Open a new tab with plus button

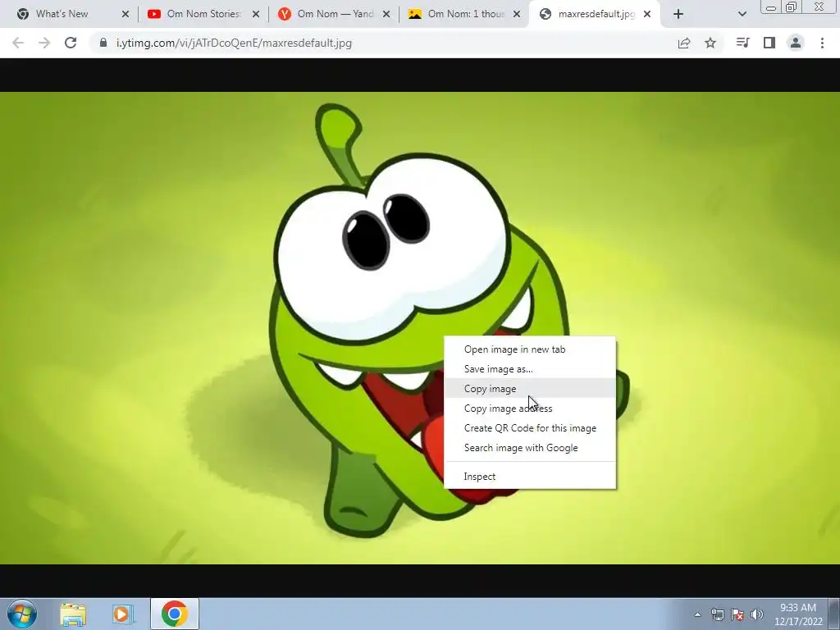(678, 14)
